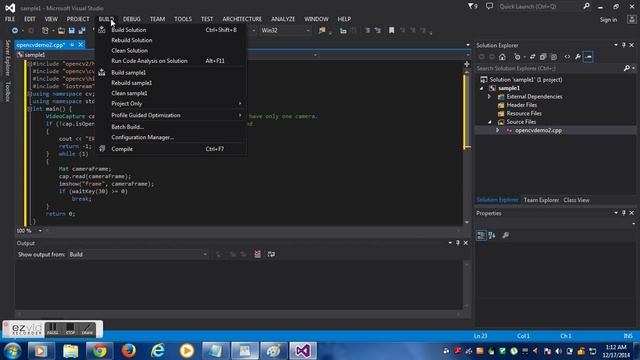Click the Save file toolbar icon

coord(71,31)
